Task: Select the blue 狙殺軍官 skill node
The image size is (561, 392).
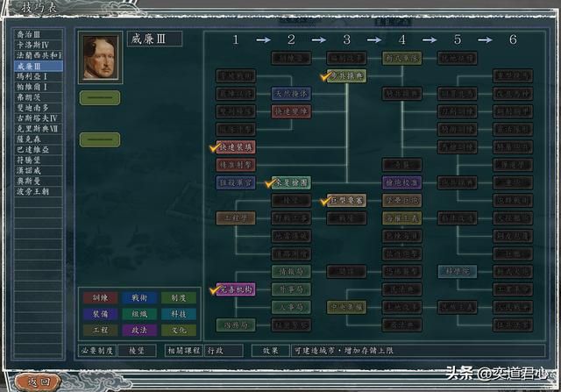Action: tap(236, 182)
